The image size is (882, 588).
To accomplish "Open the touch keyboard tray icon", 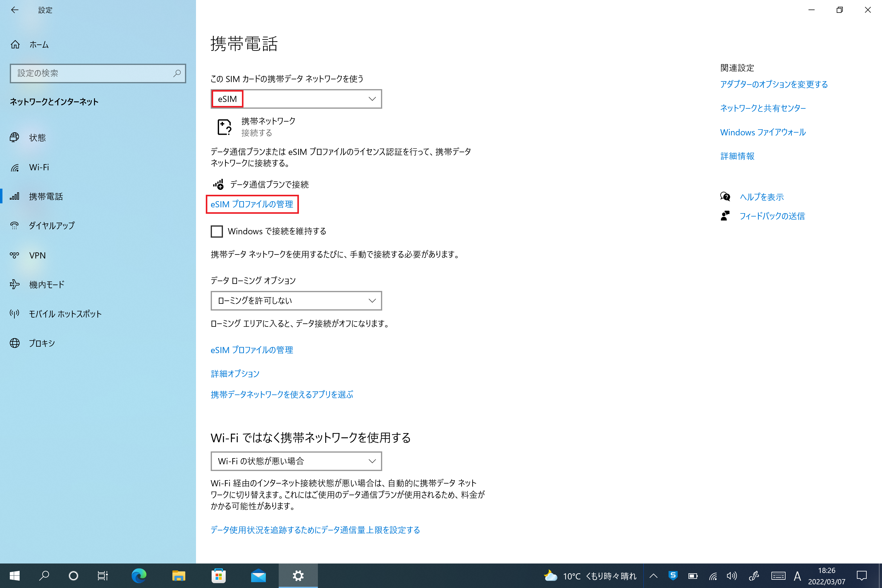I will [x=778, y=576].
